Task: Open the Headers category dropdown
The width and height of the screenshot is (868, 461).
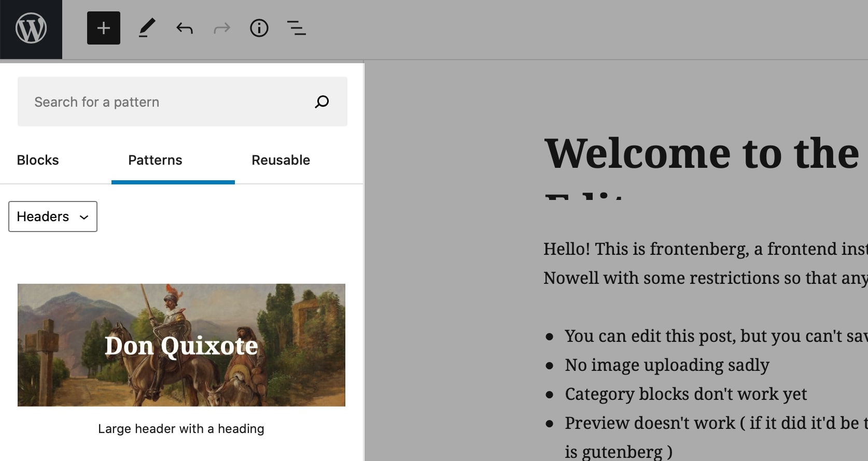Action: (x=53, y=217)
